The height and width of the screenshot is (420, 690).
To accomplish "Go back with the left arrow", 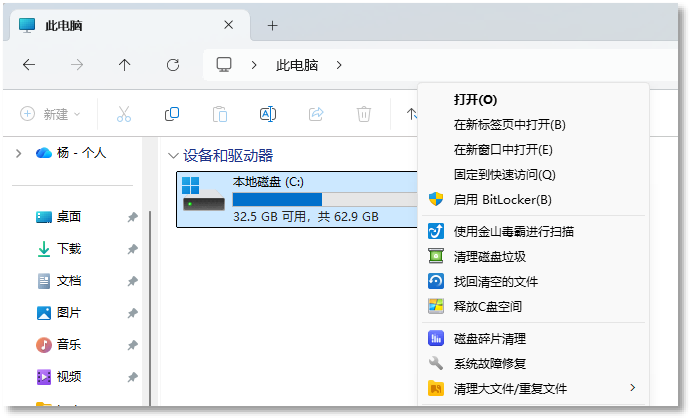I will coord(29,65).
